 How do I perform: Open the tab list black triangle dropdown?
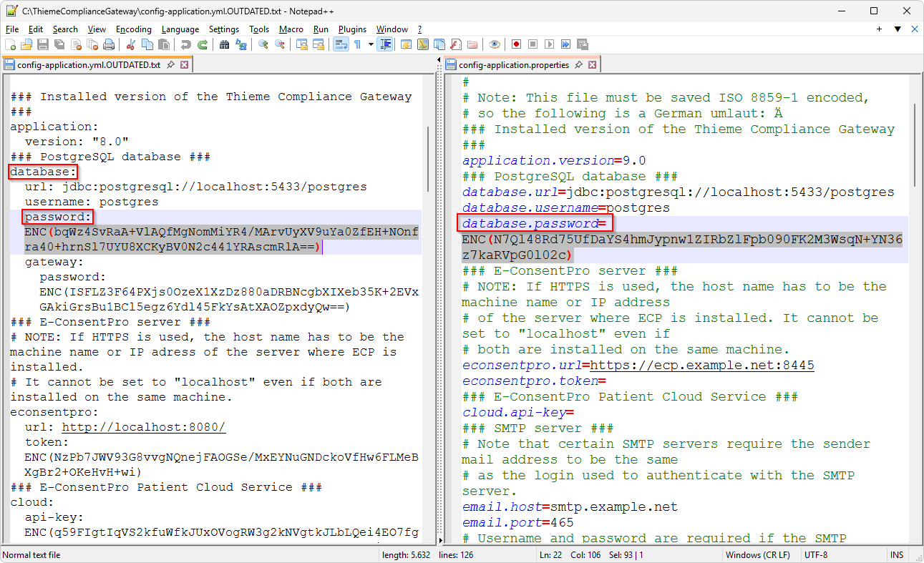pos(898,29)
